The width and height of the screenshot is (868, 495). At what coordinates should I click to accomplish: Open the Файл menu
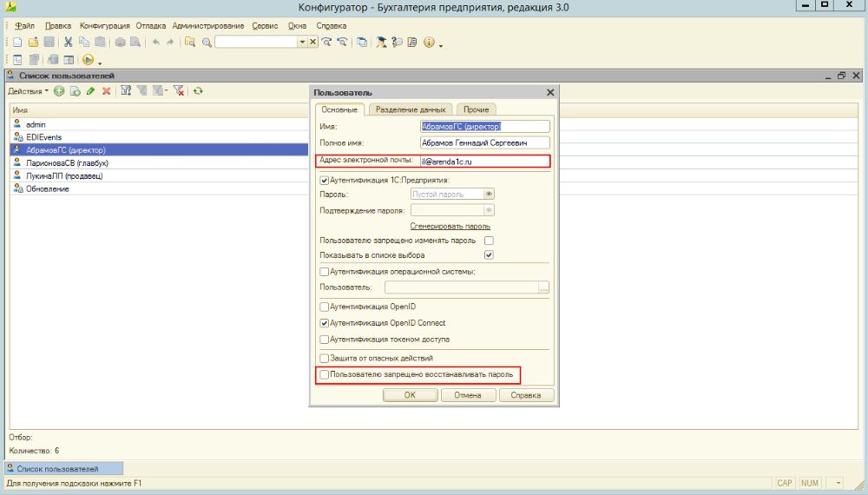click(25, 26)
